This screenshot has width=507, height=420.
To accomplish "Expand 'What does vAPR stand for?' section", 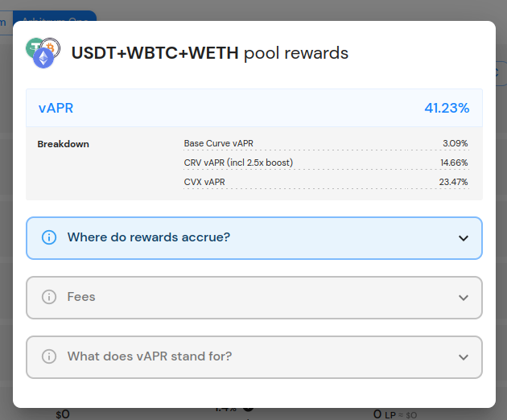I will click(x=254, y=357).
